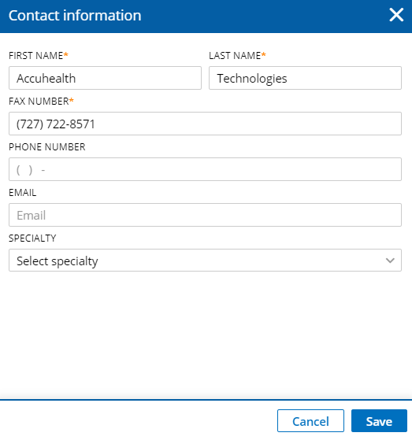Click into the Fax Number field

[x=205, y=124]
